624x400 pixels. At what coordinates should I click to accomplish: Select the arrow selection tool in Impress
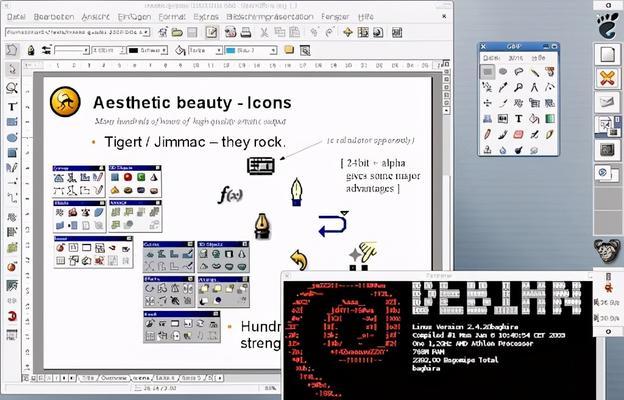coord(12,70)
